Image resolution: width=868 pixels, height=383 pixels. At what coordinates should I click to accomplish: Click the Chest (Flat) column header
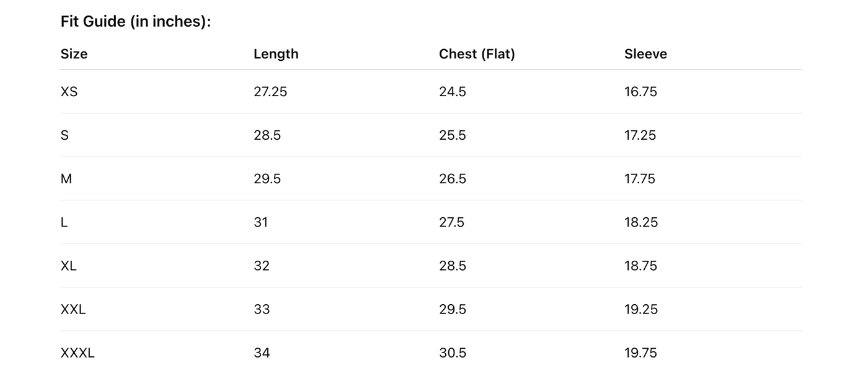click(477, 54)
